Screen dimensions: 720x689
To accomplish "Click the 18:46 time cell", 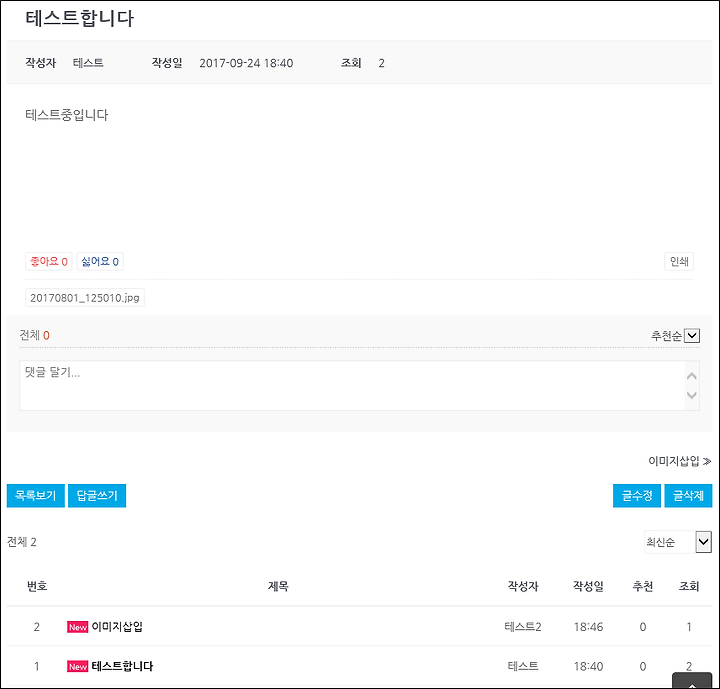I will click(588, 627).
